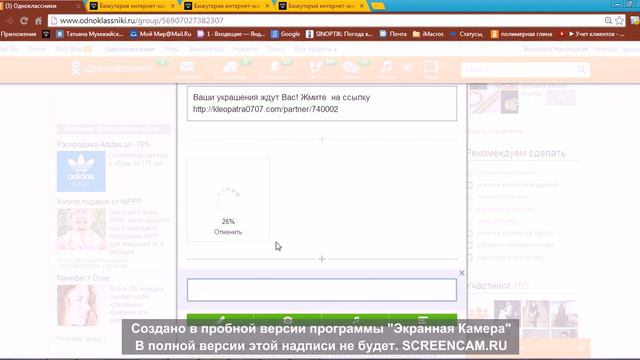Open the iMacros bookmarks folder
Screen dimensions: 640x360
click(428, 34)
